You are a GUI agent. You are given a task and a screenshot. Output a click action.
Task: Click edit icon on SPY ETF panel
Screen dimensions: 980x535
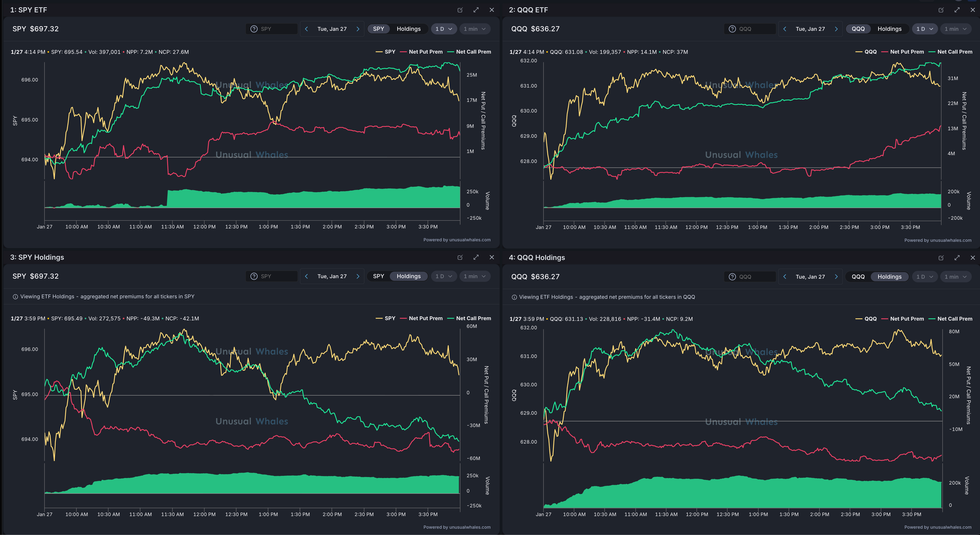coord(460,10)
